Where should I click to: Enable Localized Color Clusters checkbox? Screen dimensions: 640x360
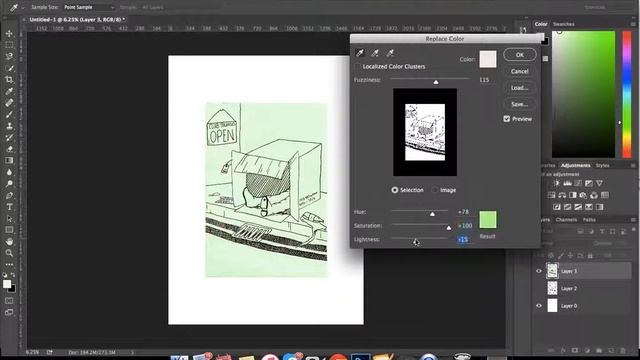pyautogui.click(x=358, y=67)
